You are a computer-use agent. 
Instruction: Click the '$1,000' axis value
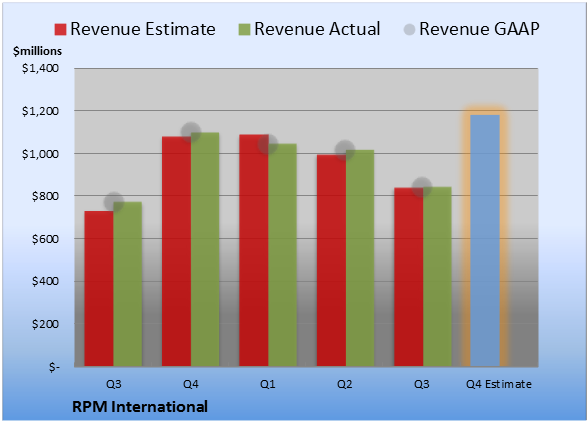(x=40, y=154)
